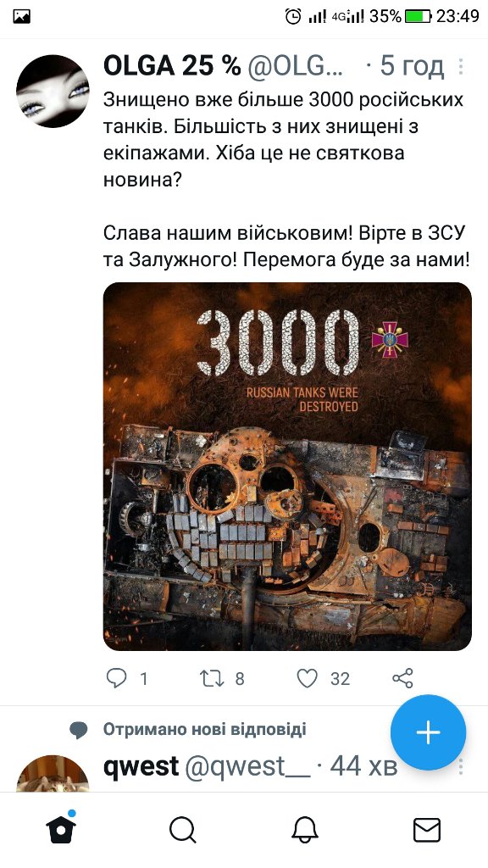Viewport: 488px width, 868px height.
Task: Open the Messages envelope tab
Action: coord(427,831)
